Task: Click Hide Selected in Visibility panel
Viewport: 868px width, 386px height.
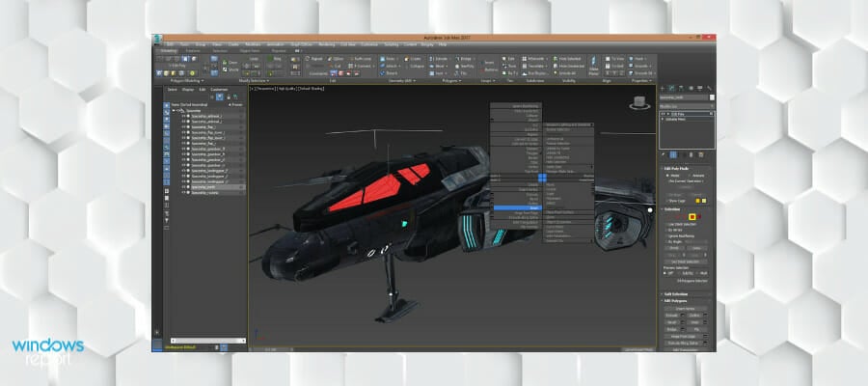Action: point(566,59)
